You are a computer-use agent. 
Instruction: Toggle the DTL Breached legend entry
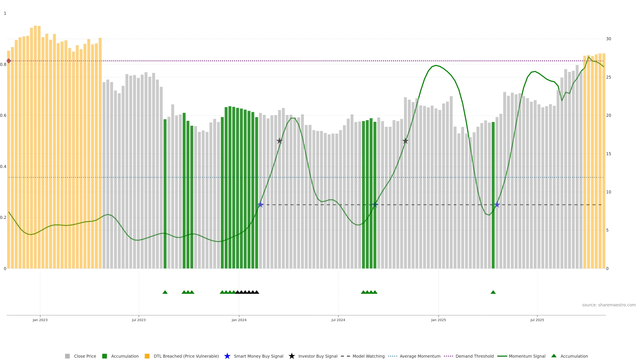[186, 356]
